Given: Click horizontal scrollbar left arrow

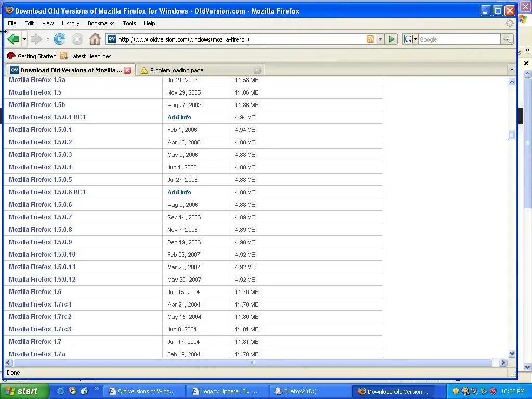Looking at the screenshot, I should (x=8, y=362).
